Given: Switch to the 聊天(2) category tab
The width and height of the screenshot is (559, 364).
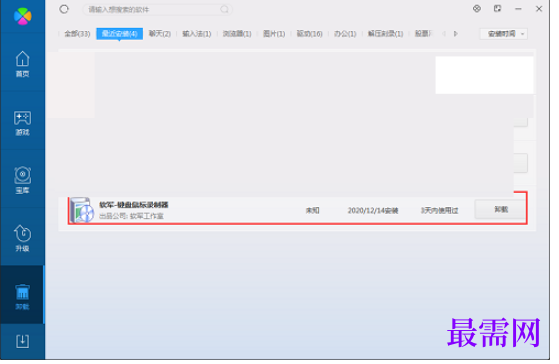Looking at the screenshot, I should pyautogui.click(x=159, y=34).
